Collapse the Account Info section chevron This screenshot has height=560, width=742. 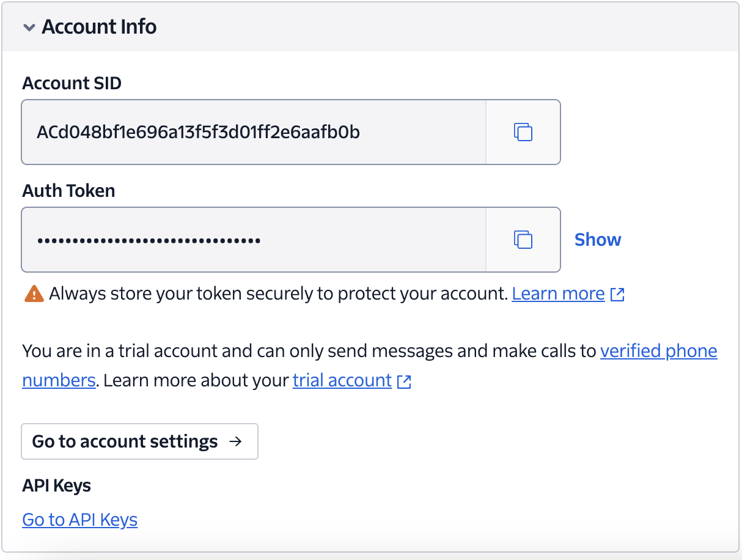[29, 28]
